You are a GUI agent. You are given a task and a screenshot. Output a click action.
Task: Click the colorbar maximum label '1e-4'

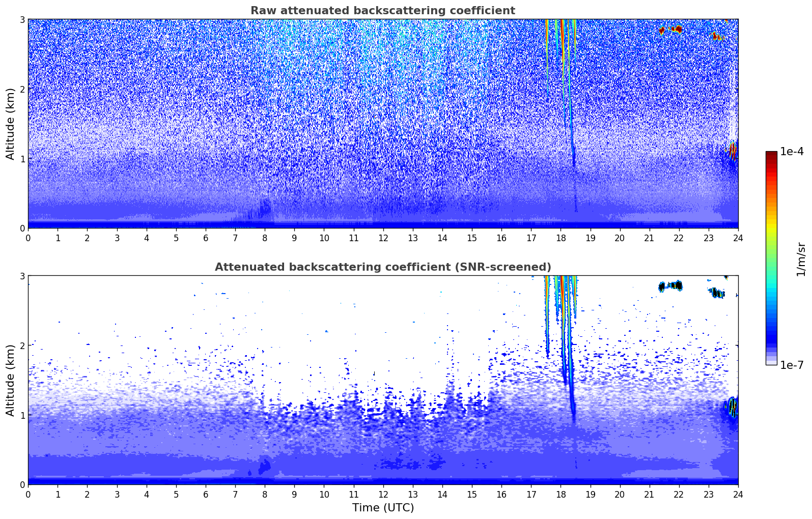coord(792,152)
